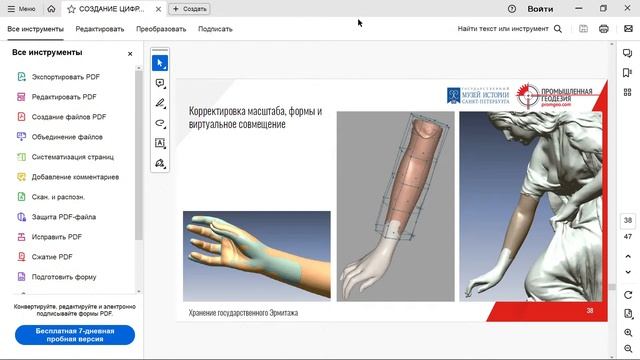
Task: Click the zoom out magnifier icon
Action: [628, 348]
